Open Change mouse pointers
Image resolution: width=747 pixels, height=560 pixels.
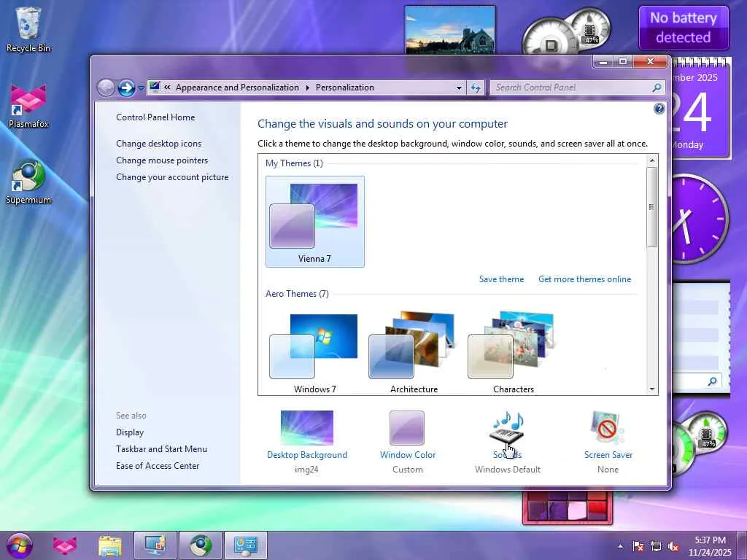pos(162,160)
